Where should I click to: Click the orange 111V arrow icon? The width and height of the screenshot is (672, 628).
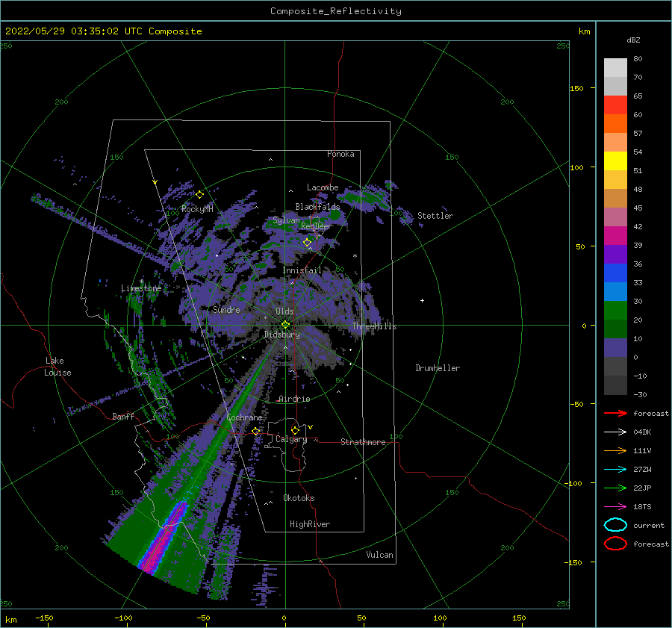615,450
